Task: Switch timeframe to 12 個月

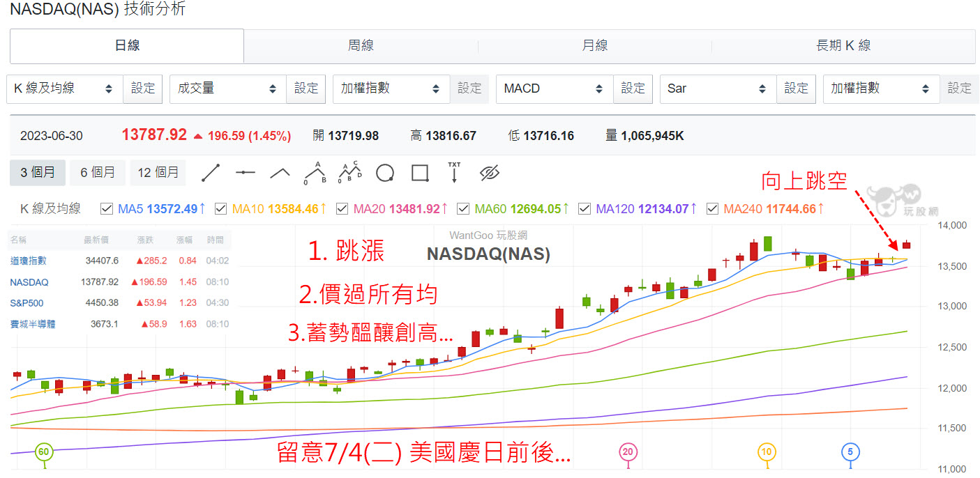Action: [158, 172]
